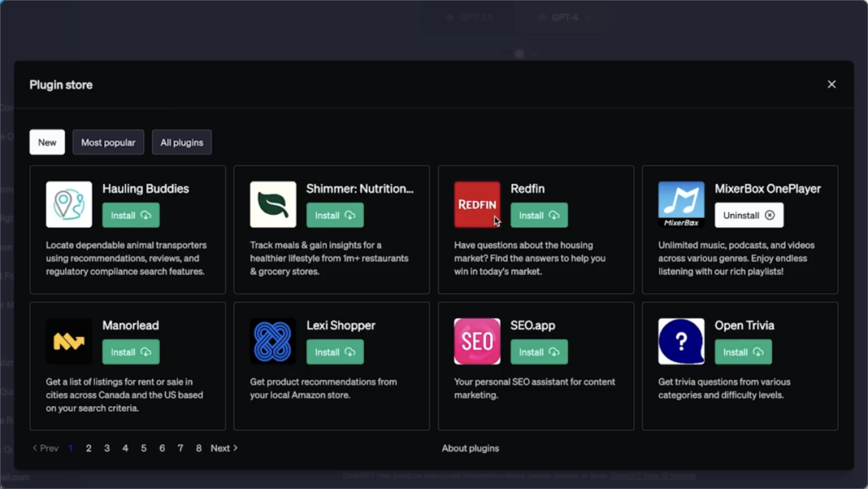Jump to page 5 of plugins
The height and width of the screenshot is (489, 868).
143,448
